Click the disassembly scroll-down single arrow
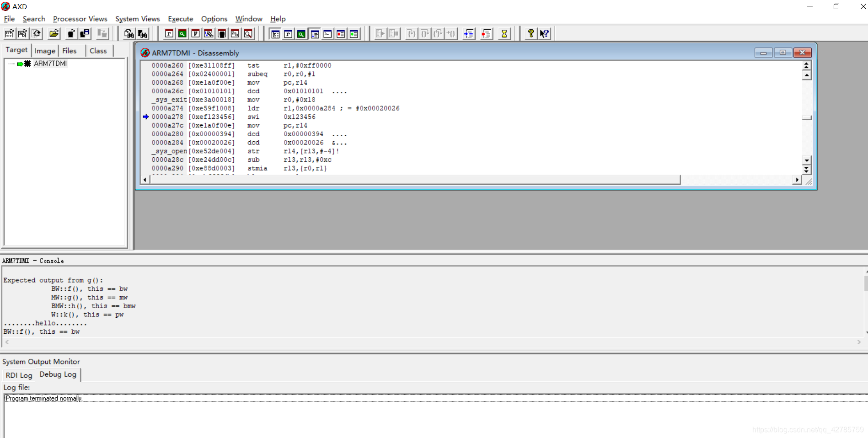Screen dimensions: 868x438 pos(807,160)
